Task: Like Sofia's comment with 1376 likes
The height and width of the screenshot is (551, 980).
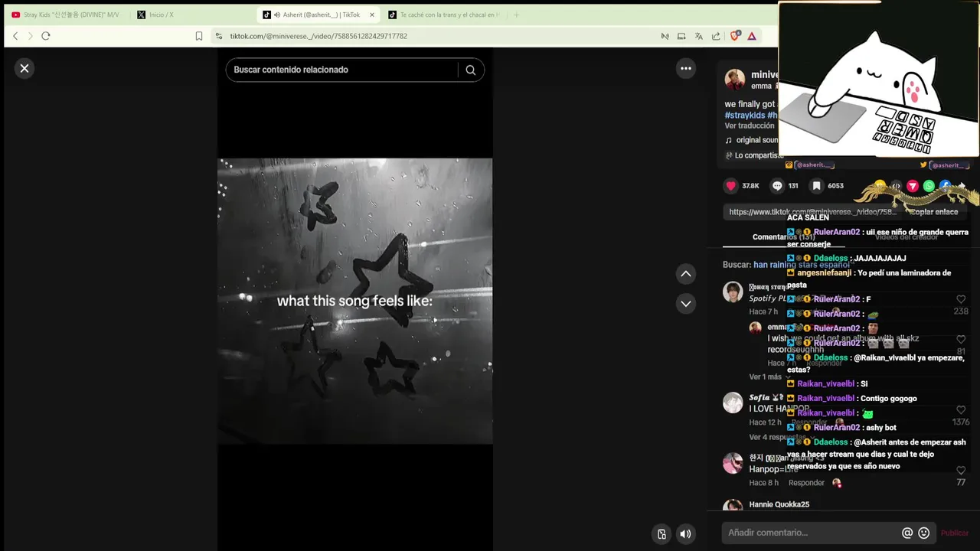Action: click(961, 410)
